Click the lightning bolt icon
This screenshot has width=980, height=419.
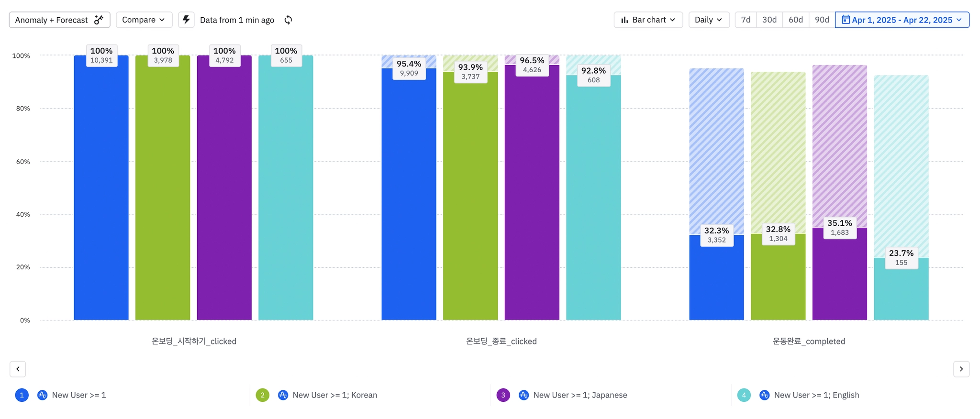click(186, 20)
